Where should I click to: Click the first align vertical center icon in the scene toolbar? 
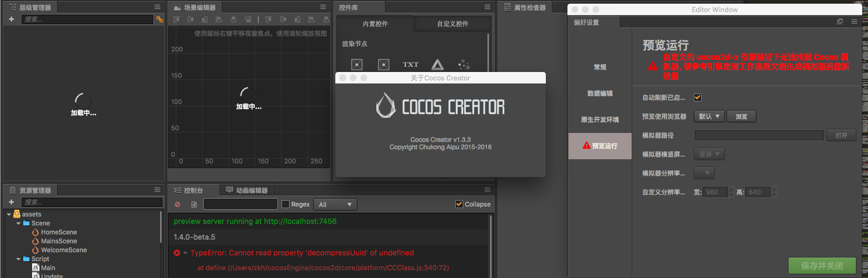[191, 19]
